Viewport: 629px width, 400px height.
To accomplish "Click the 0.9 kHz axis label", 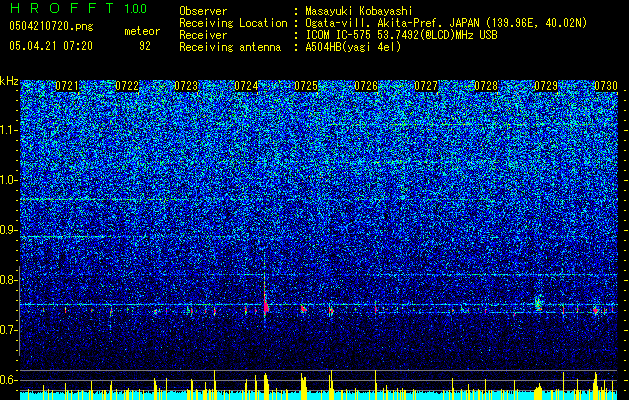I will (x=9, y=230).
